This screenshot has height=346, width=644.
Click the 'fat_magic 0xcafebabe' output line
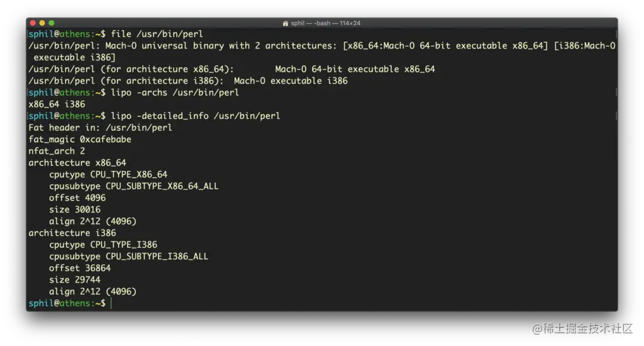point(80,139)
